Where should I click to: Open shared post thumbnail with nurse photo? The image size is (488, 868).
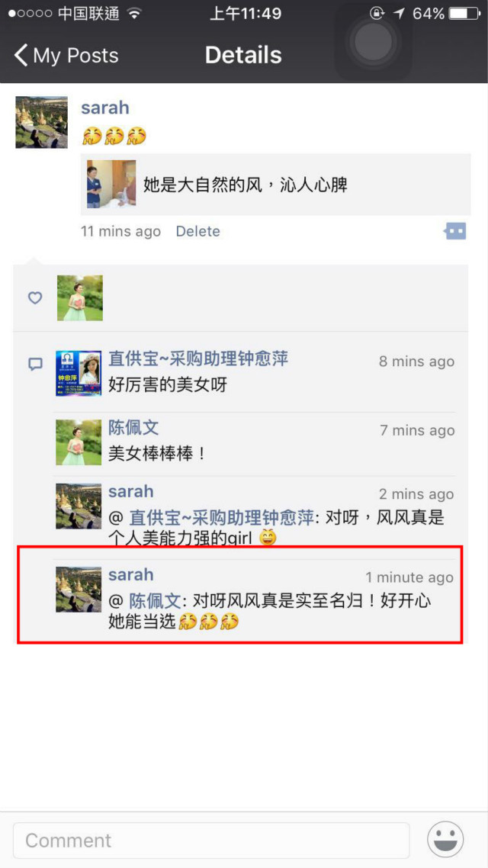pyautogui.click(x=111, y=184)
